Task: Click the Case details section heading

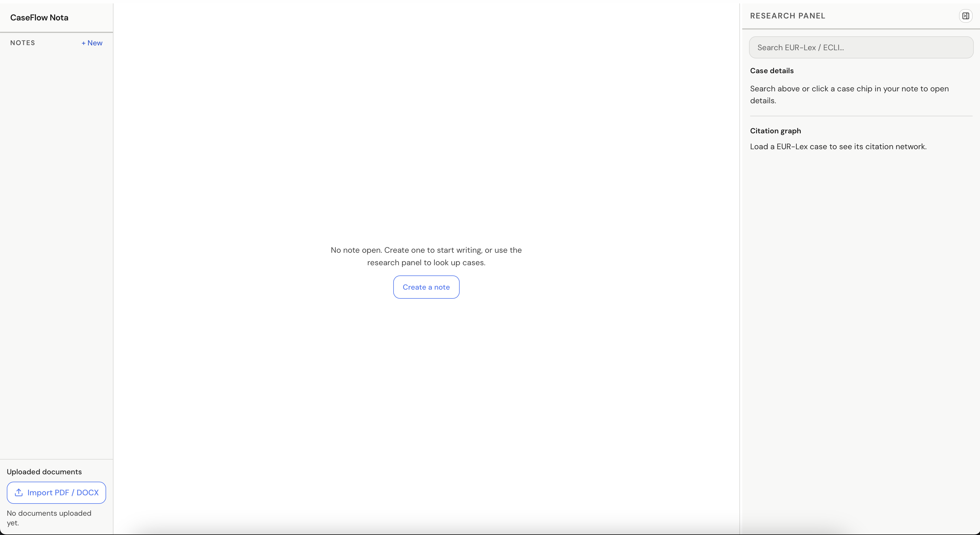Action: tap(771, 71)
